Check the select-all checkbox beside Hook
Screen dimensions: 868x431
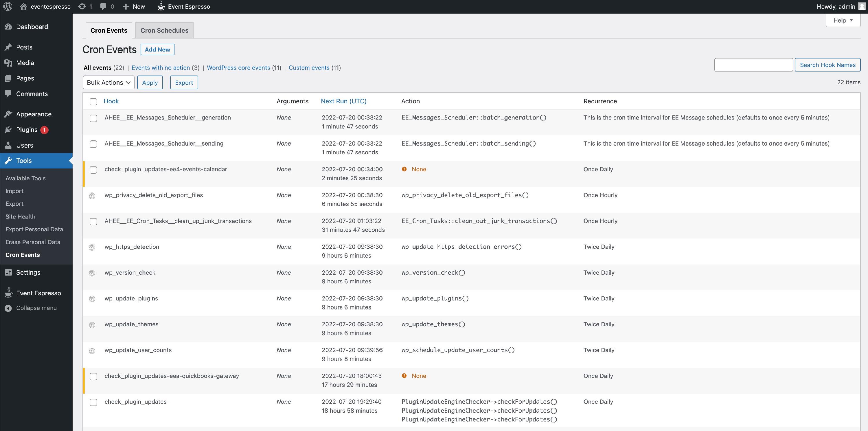point(93,101)
